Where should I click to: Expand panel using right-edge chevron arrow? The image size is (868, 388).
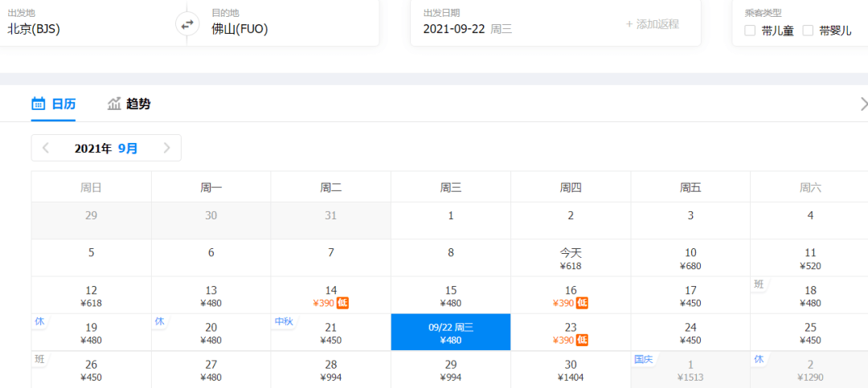[x=863, y=104]
